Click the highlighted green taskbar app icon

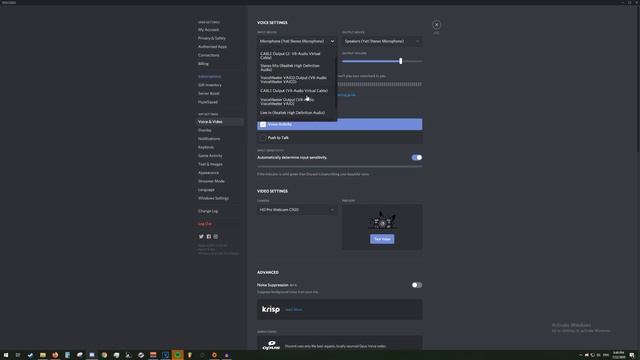pyautogui.click(x=178, y=355)
